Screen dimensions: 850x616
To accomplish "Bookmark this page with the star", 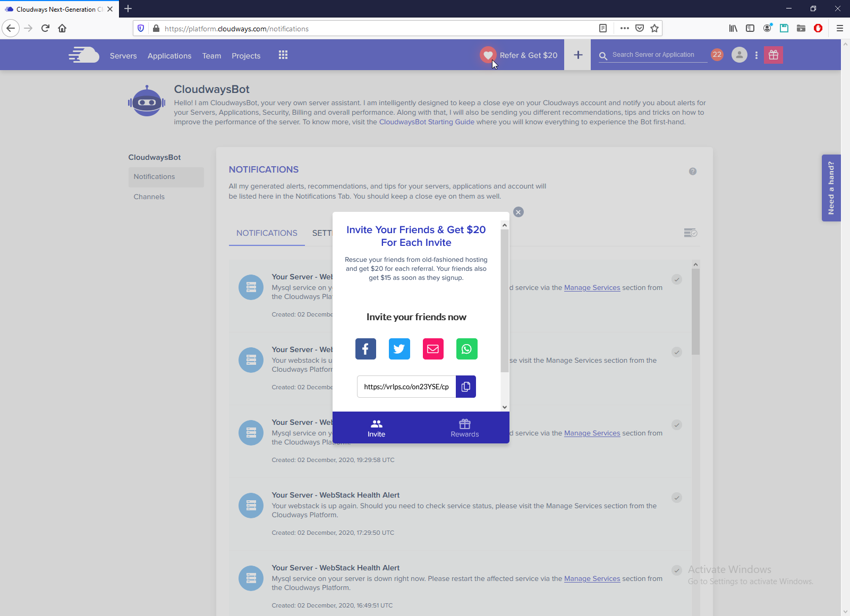I will pos(654,28).
